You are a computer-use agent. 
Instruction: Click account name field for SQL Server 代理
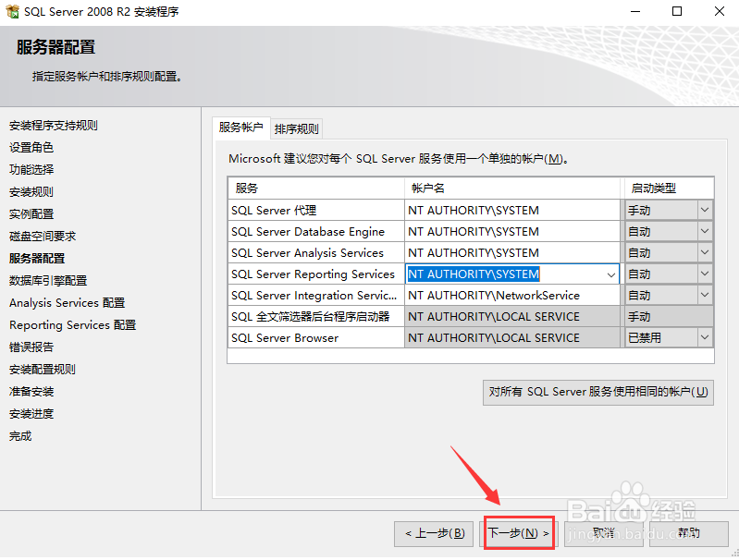click(512, 210)
